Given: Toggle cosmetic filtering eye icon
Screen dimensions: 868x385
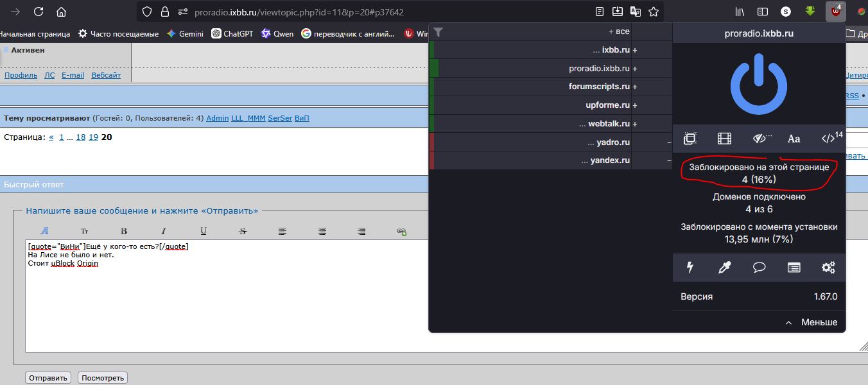Looking at the screenshot, I should click(x=760, y=139).
